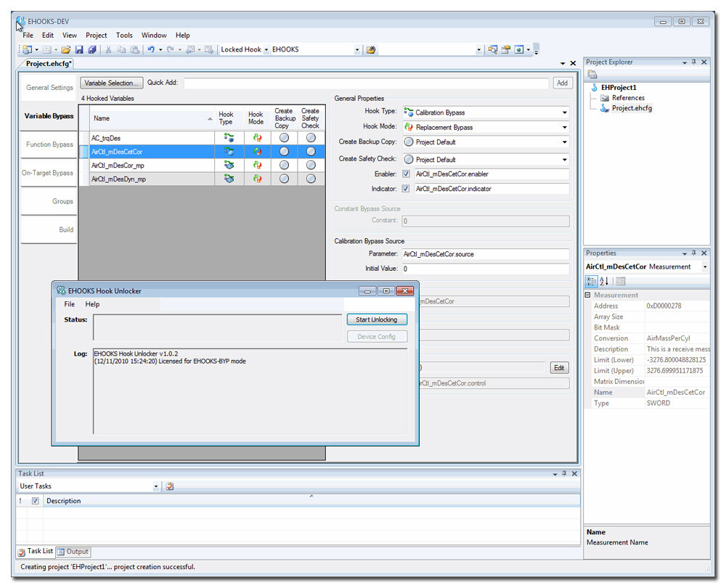Open the Tools menu
This screenshot has width=726, height=588.
click(124, 35)
